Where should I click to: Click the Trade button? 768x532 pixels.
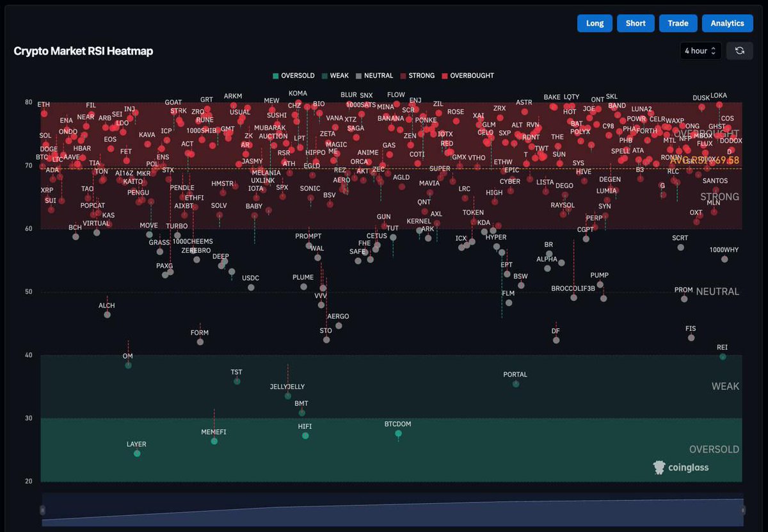(678, 23)
